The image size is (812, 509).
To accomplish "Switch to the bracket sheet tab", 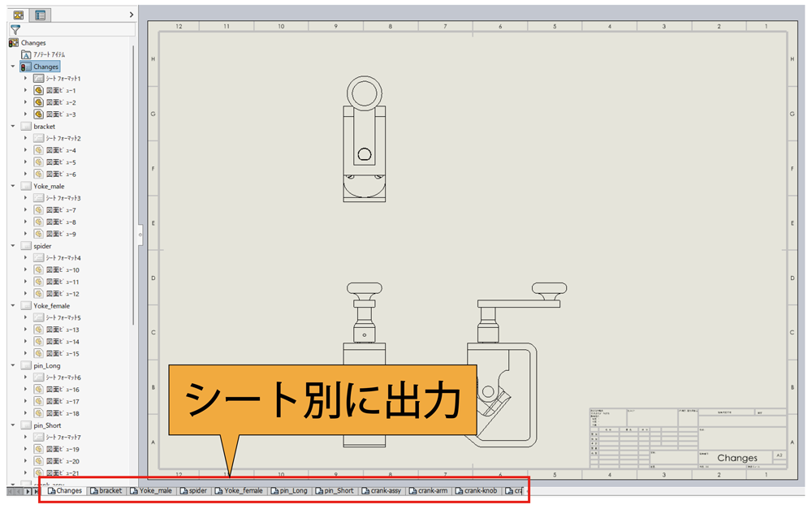I will (106, 490).
